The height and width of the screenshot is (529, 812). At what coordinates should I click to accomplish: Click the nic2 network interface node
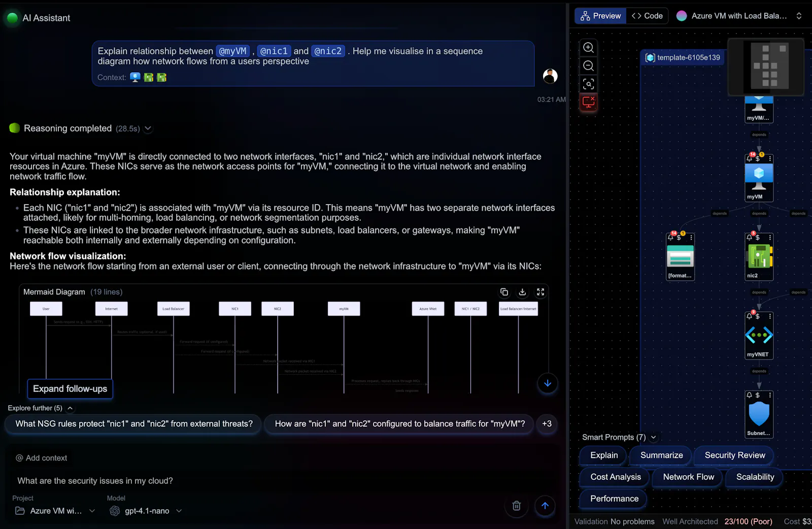tap(759, 256)
